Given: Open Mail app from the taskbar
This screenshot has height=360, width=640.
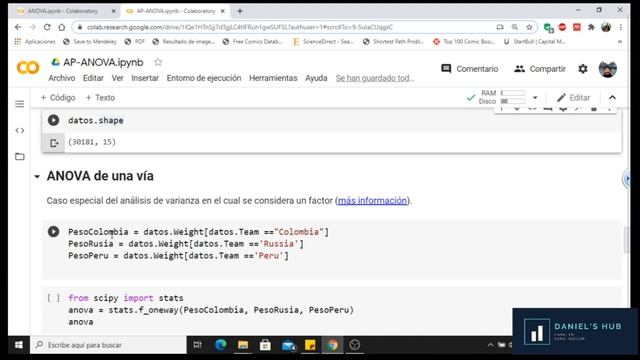Looking at the screenshot, I should point(289,346).
